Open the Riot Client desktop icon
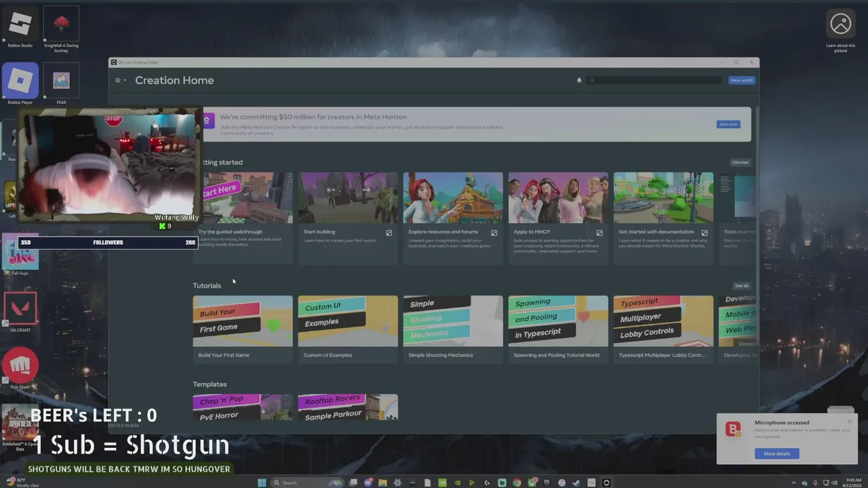The image size is (868, 488). [20, 369]
